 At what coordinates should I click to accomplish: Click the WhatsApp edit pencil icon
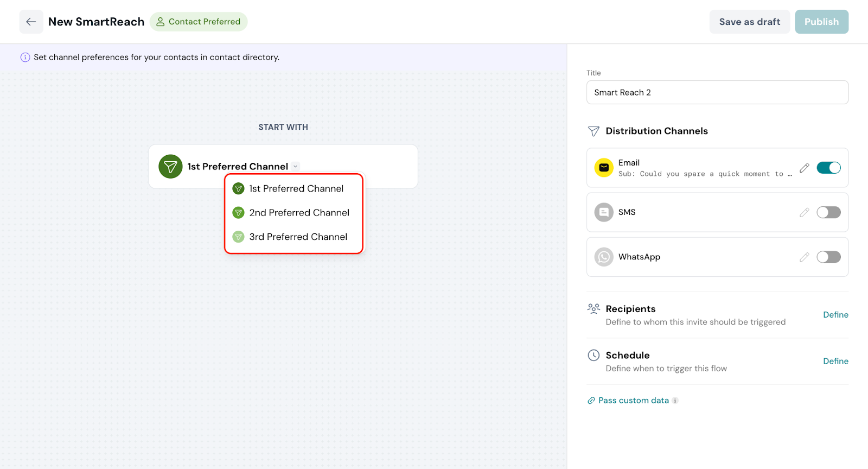click(x=804, y=257)
